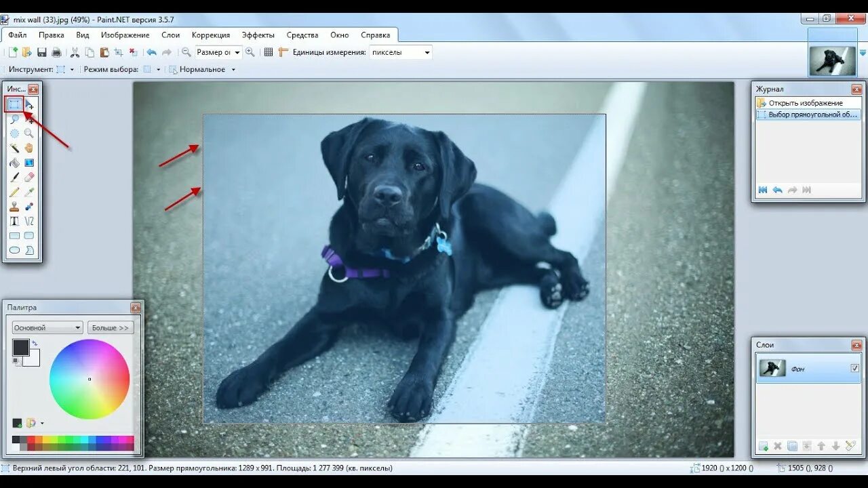Click the Undo arrow in toolbar
This screenshot has height=488, width=868.
[151, 52]
